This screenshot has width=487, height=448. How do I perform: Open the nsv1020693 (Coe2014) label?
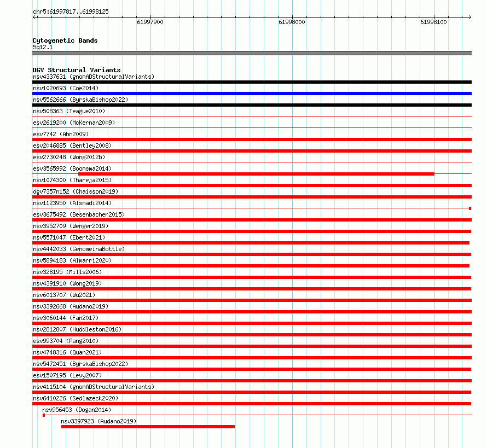click(x=66, y=88)
